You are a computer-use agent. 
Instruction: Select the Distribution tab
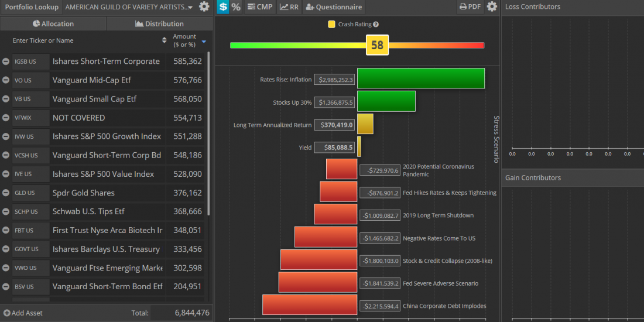coord(159,24)
